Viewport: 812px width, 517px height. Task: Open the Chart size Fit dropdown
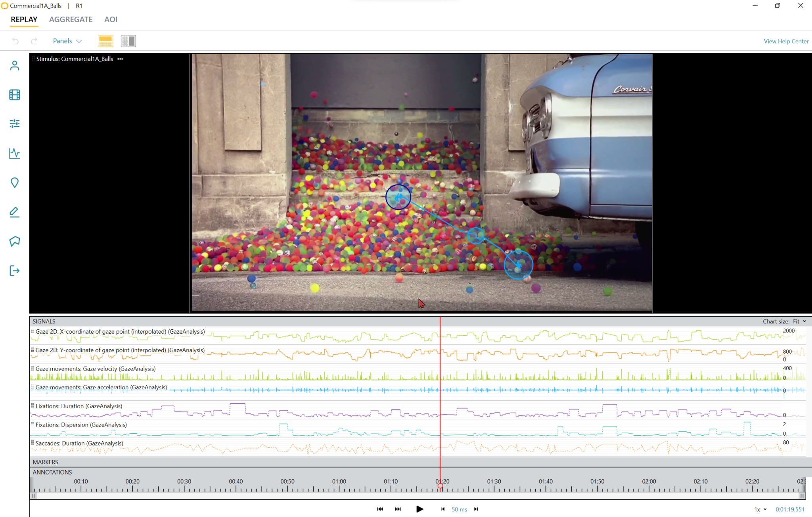click(x=800, y=321)
